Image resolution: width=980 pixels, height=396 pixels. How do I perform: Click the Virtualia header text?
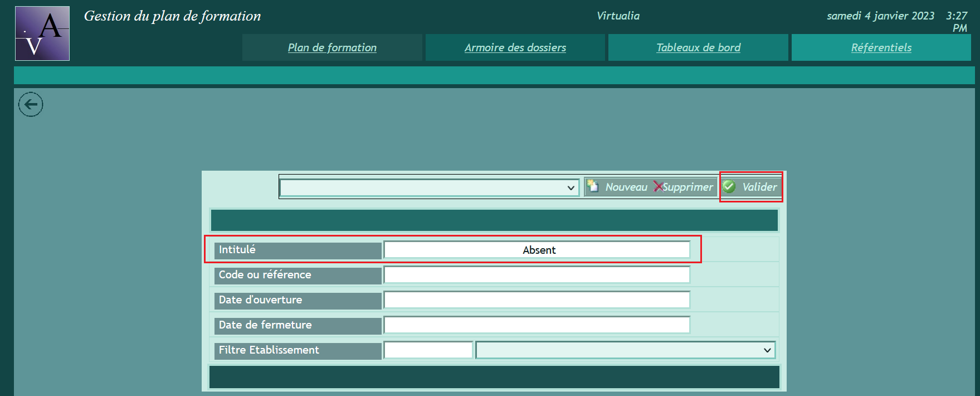[618, 16]
